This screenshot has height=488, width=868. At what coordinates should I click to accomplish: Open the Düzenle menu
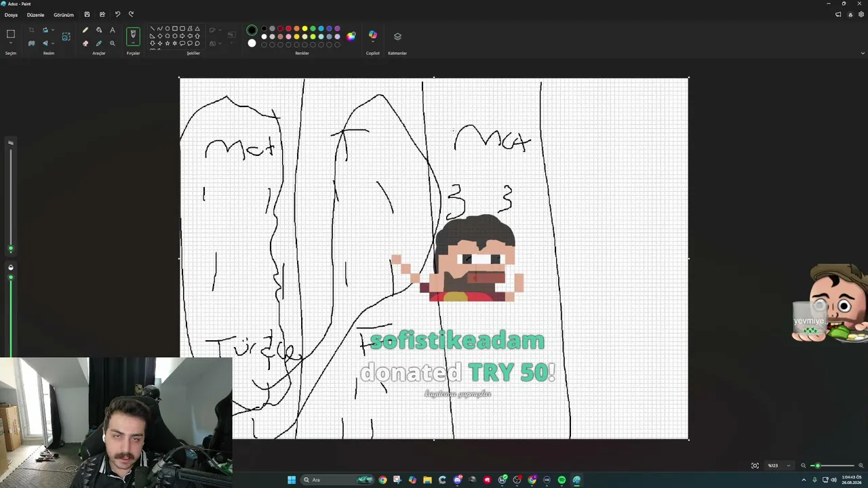(35, 14)
